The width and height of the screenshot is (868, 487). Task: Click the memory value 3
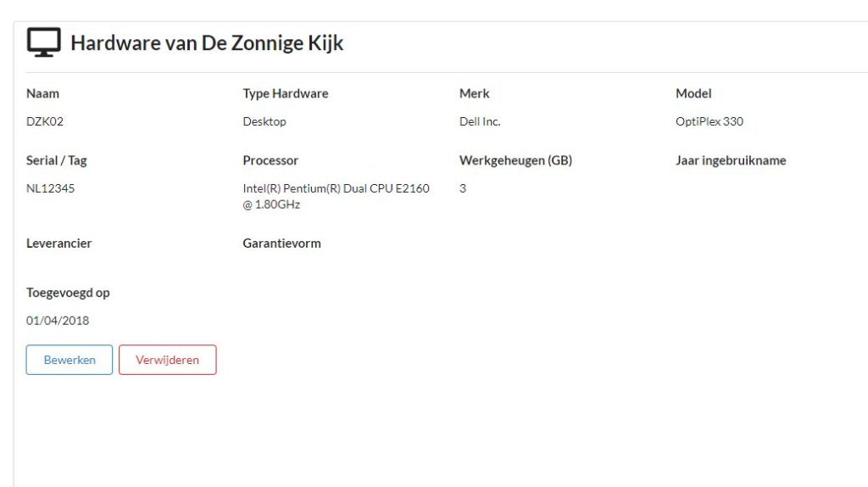click(463, 188)
